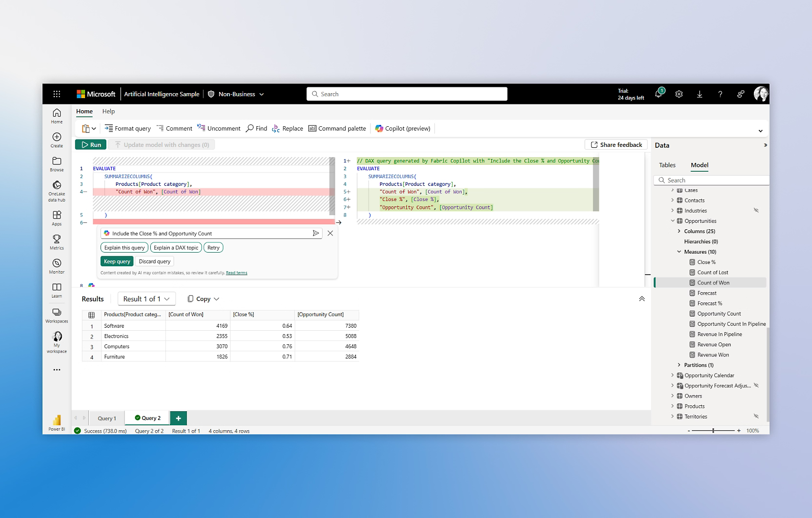Viewport: 812px width, 518px height.
Task: Toggle hidden icon on Industries table
Action: (x=756, y=211)
